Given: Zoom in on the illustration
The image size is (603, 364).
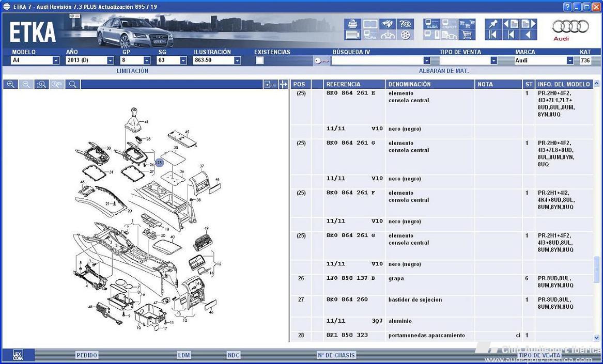Looking at the screenshot, I should pos(11,84).
